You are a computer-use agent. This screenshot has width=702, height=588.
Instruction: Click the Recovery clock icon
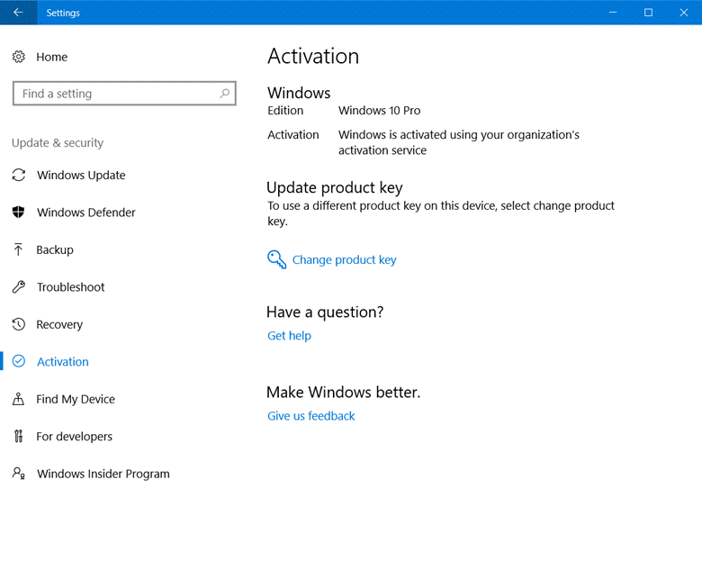coord(18,324)
